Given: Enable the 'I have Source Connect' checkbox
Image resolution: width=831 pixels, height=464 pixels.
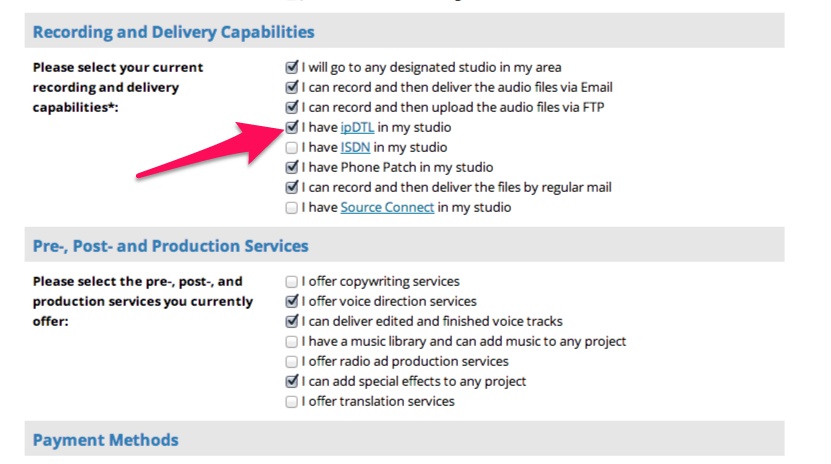Looking at the screenshot, I should pyautogui.click(x=291, y=208).
